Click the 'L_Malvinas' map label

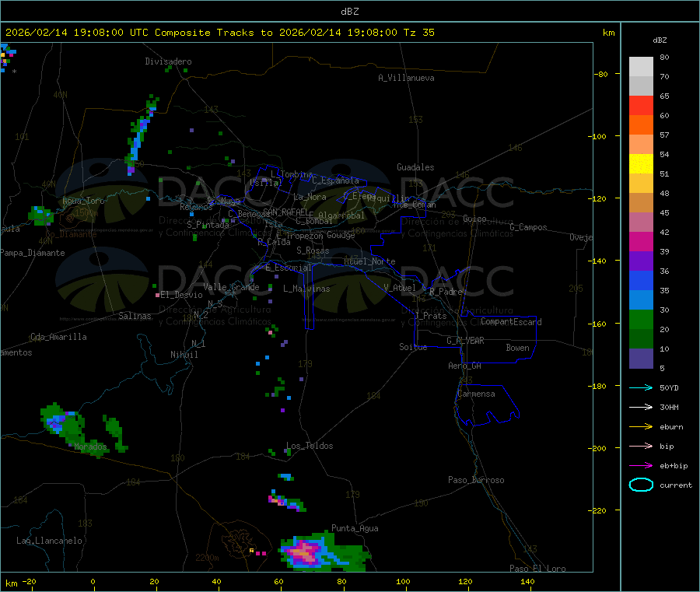click(306, 289)
